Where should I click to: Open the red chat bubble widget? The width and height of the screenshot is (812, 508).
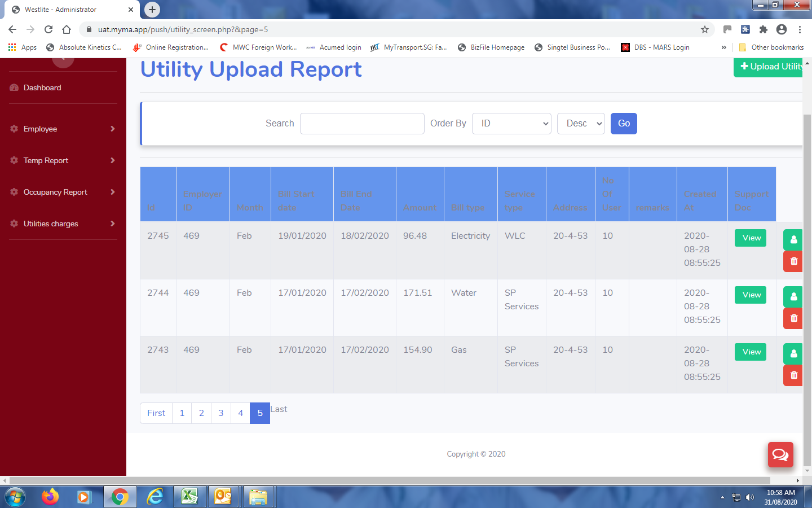click(780, 454)
